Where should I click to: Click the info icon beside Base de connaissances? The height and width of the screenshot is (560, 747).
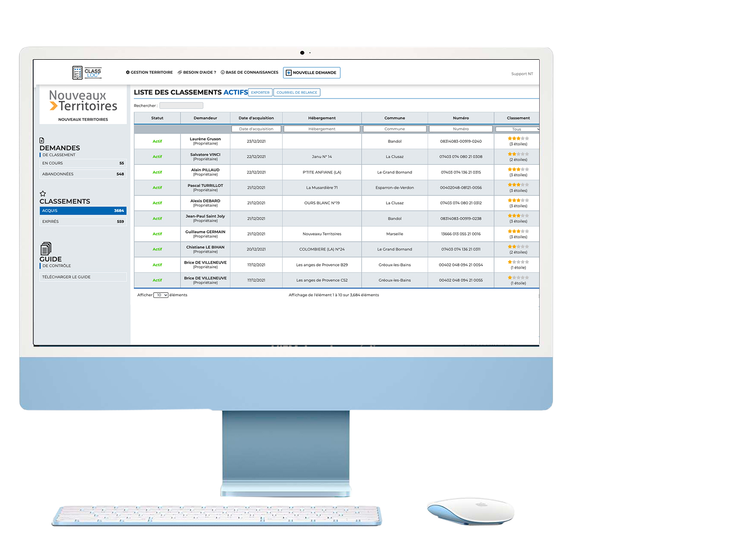223,72
